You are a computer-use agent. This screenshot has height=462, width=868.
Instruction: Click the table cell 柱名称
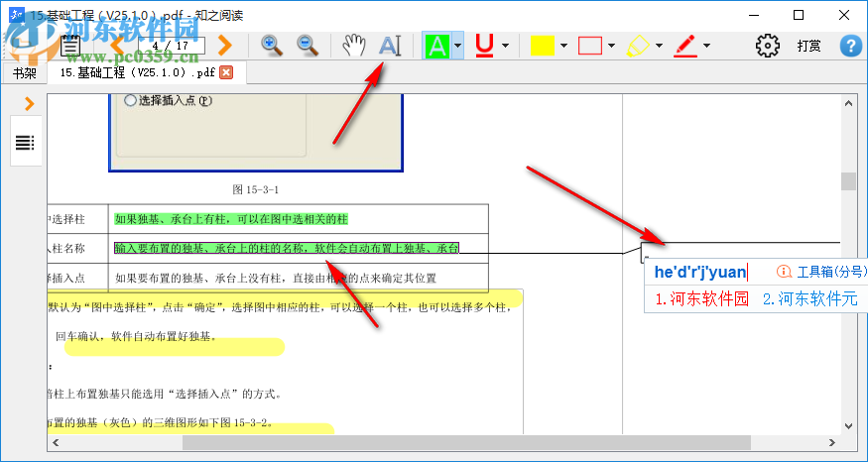(x=67, y=249)
